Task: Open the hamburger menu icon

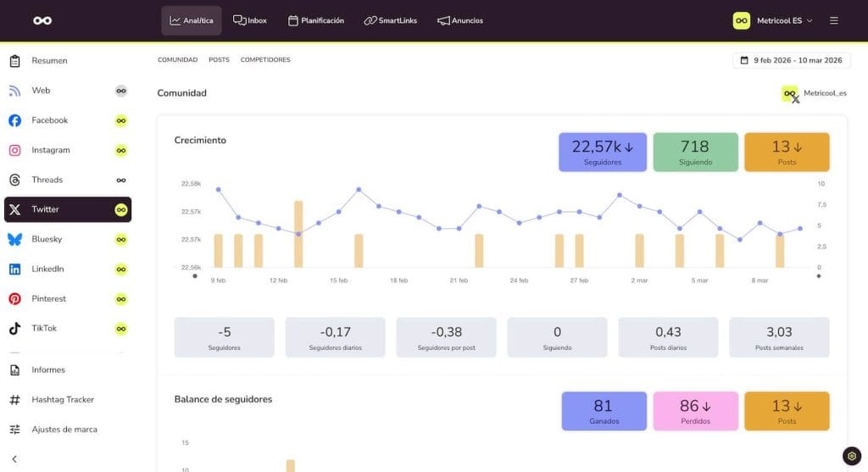Action: point(834,20)
